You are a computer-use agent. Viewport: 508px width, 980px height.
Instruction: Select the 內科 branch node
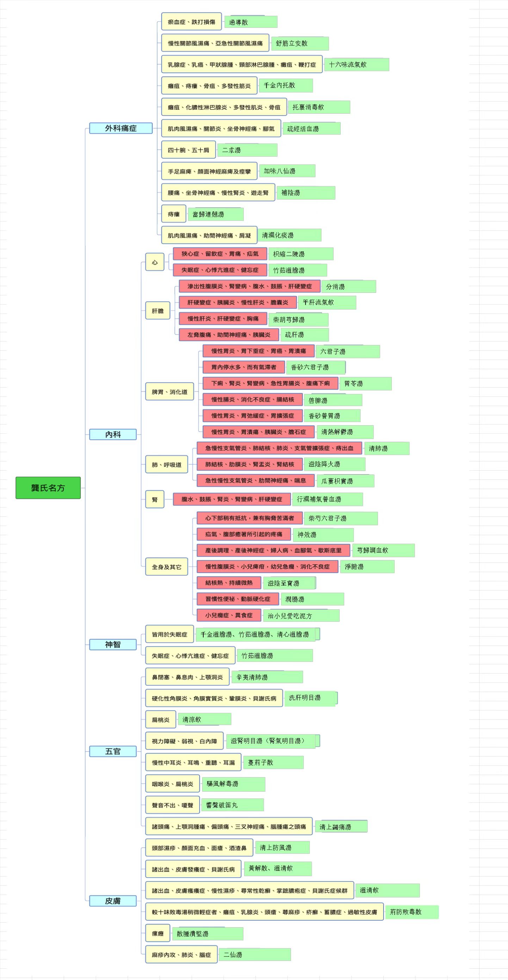click(113, 434)
